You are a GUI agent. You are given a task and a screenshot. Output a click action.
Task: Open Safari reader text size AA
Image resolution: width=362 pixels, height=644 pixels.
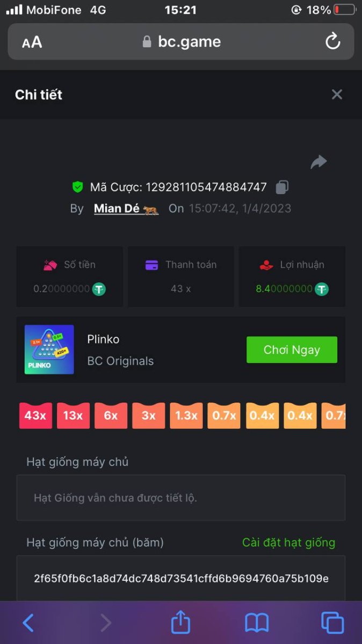pos(32,42)
